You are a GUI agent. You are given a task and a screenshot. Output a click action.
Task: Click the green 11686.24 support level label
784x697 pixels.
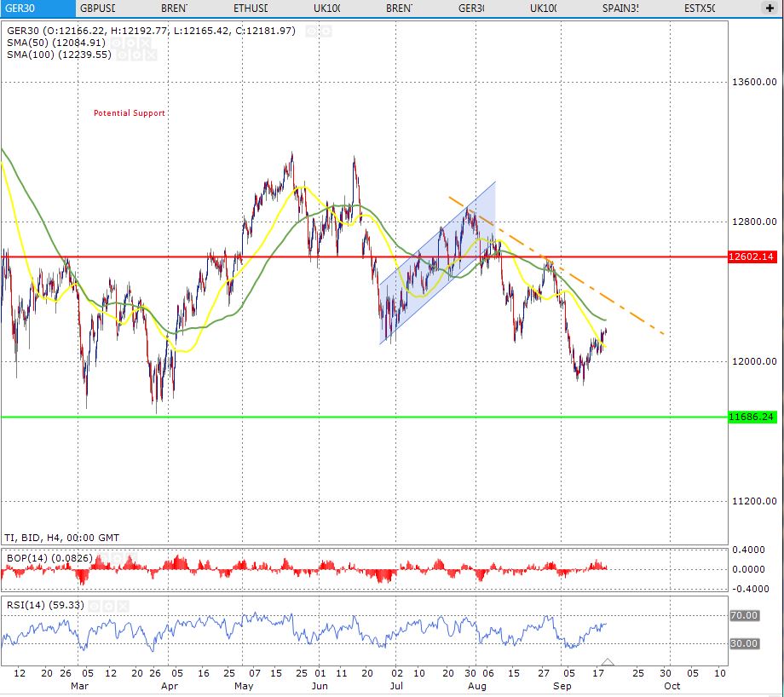click(752, 418)
